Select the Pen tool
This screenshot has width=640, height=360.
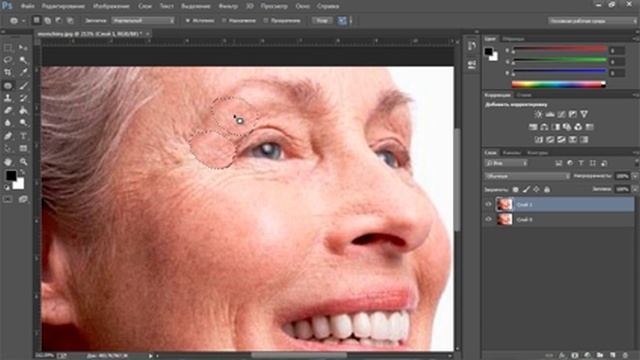point(8,136)
